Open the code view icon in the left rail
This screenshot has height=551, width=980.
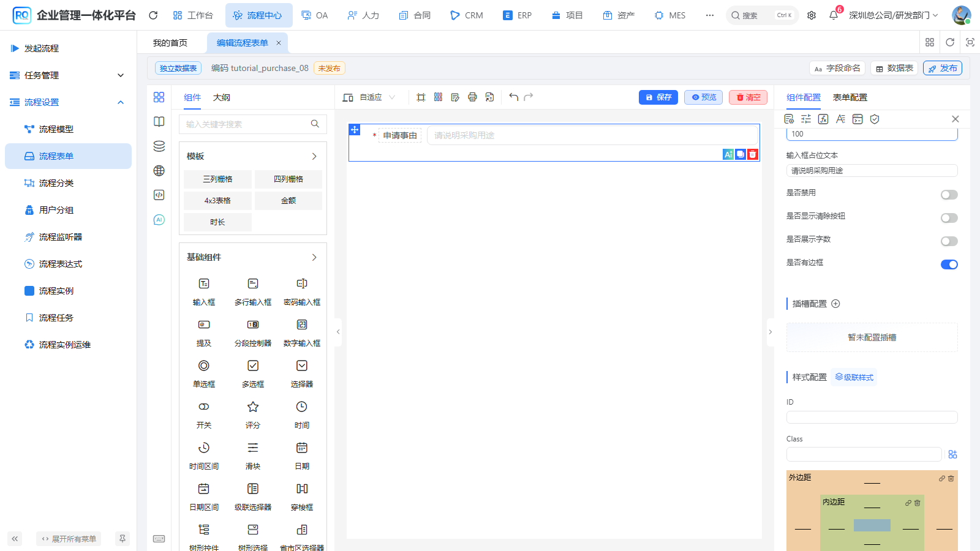(159, 195)
